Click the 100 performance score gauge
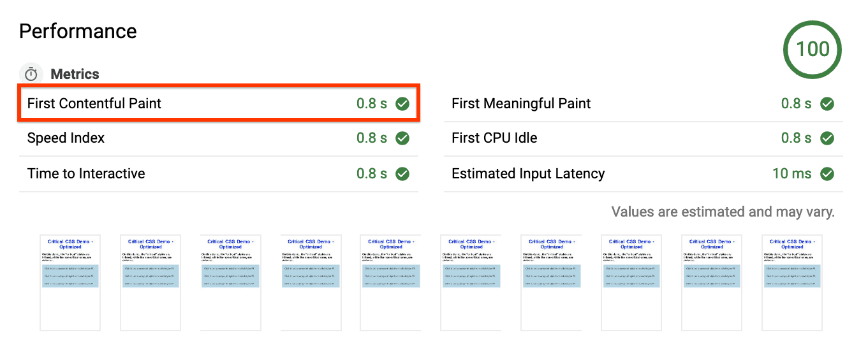Image resolution: width=868 pixels, height=351 pixels. [x=813, y=50]
